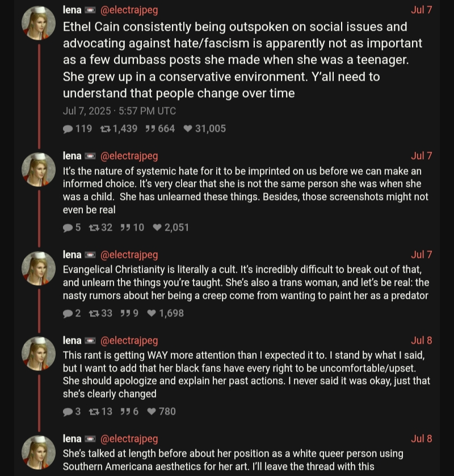
Task: Click the retweet icon showing 1,439
Action: pos(105,129)
